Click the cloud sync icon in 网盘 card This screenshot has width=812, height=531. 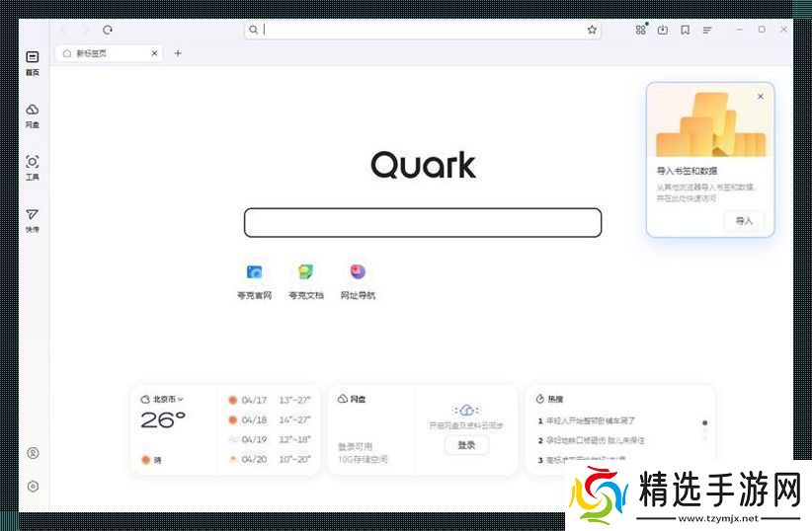click(466, 411)
